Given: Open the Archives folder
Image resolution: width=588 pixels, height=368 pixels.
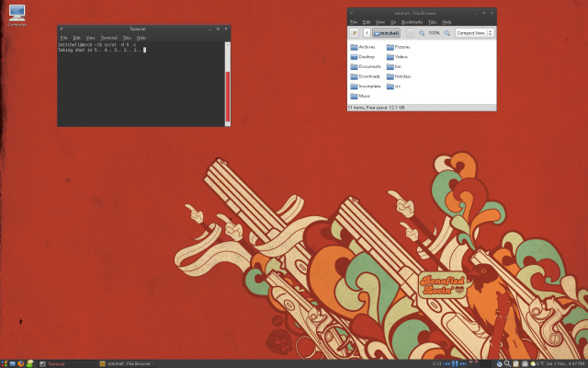Looking at the screenshot, I should (x=362, y=47).
